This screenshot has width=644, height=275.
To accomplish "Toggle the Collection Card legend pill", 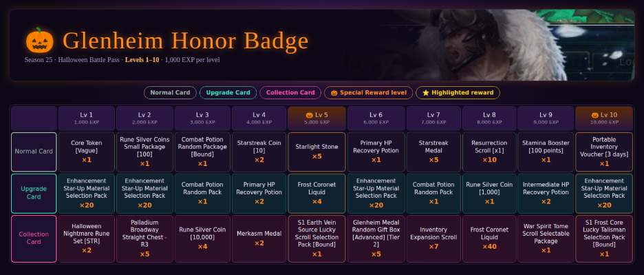I will [x=290, y=92].
